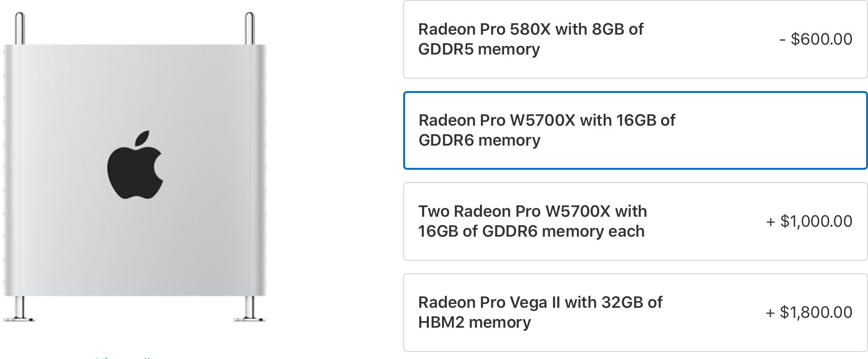The width and height of the screenshot is (868, 359).
Task: Click the GDDR6 memory text in selected card
Action: [479, 141]
